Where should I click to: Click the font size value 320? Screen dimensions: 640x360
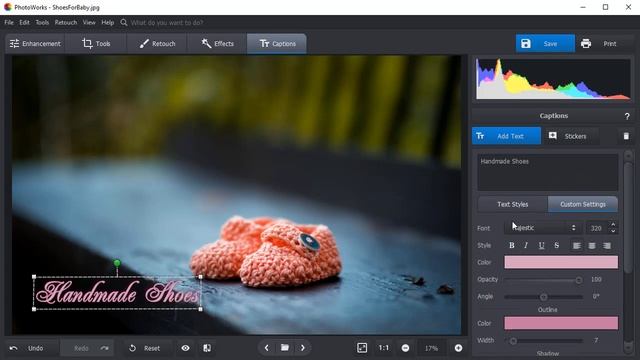(x=596, y=228)
